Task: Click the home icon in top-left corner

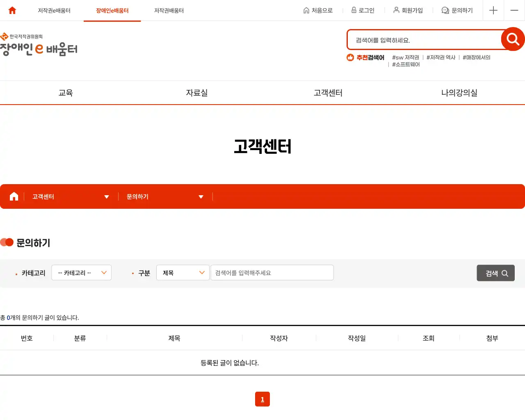Action: pos(12,10)
